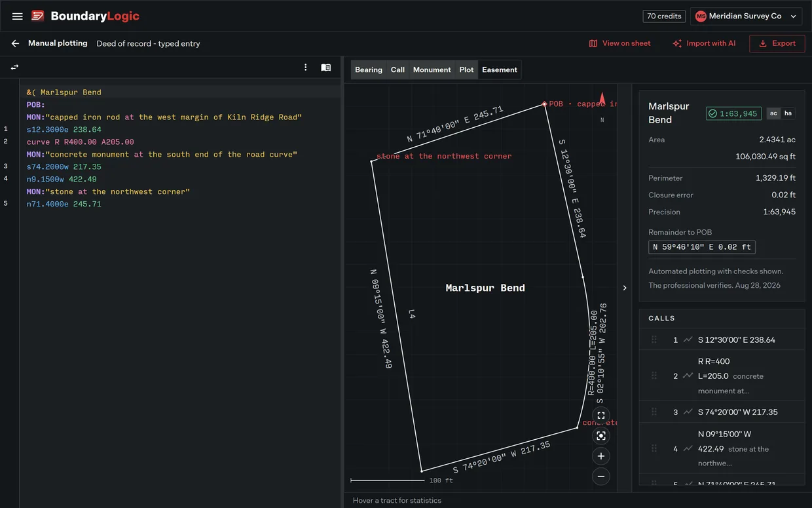The height and width of the screenshot is (508, 812).
Task: Click Import with AI
Action: (x=704, y=43)
